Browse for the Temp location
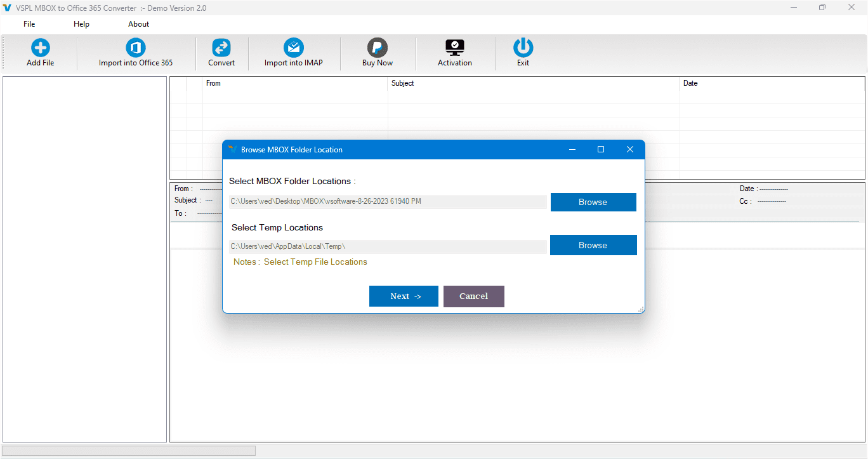The image size is (868, 459). (x=593, y=245)
